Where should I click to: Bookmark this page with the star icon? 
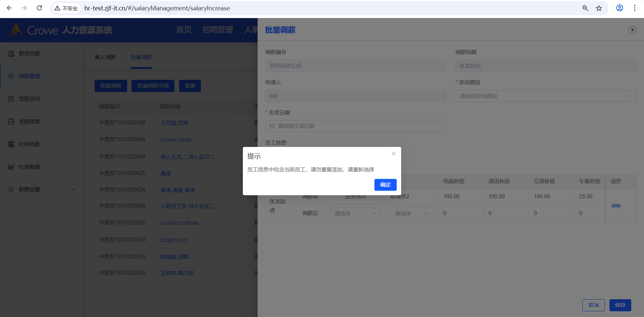click(599, 8)
